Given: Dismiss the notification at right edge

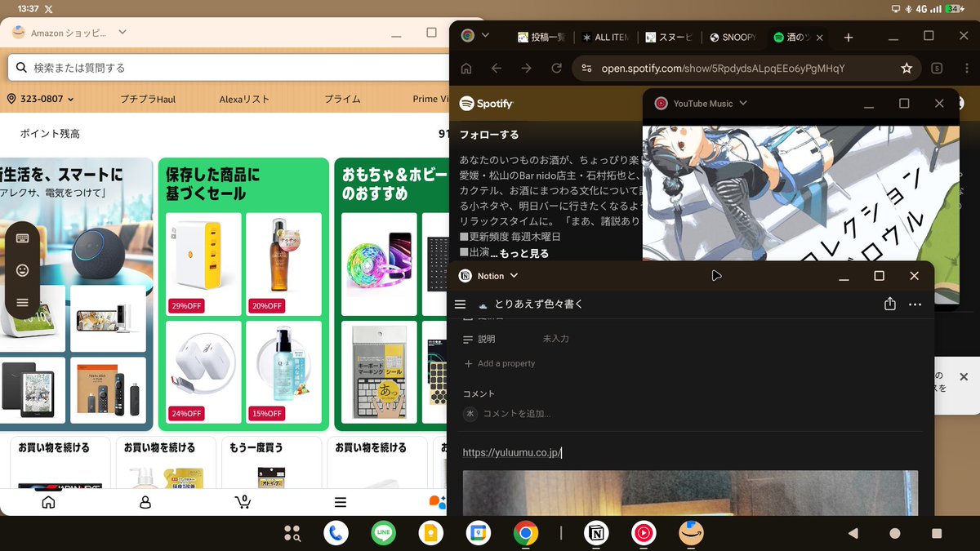Looking at the screenshot, I should [964, 377].
